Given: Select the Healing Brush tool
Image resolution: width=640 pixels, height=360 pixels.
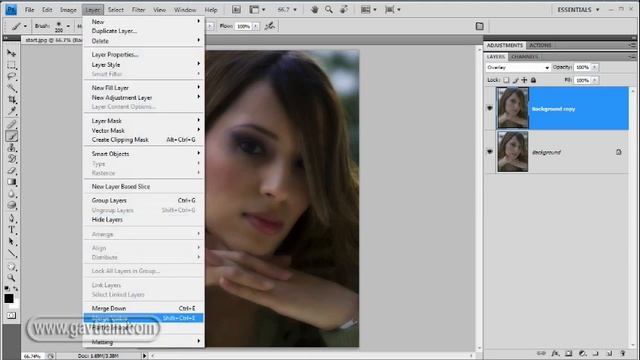Looking at the screenshot, I should click(x=11, y=124).
